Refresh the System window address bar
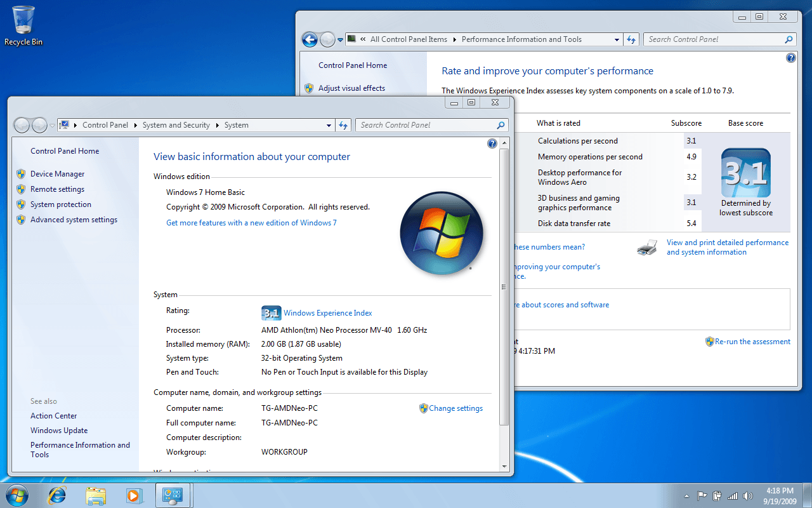Image resolution: width=812 pixels, height=508 pixels. pyautogui.click(x=343, y=125)
